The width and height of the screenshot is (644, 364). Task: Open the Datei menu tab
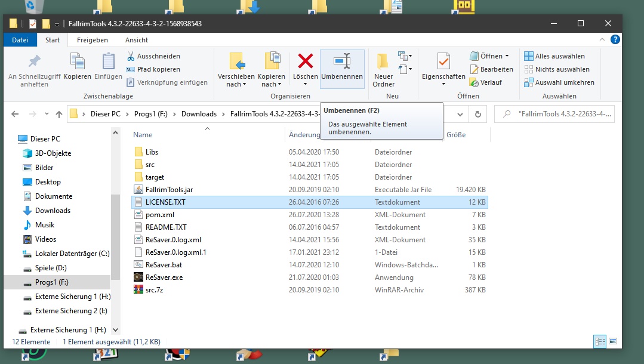coord(20,40)
